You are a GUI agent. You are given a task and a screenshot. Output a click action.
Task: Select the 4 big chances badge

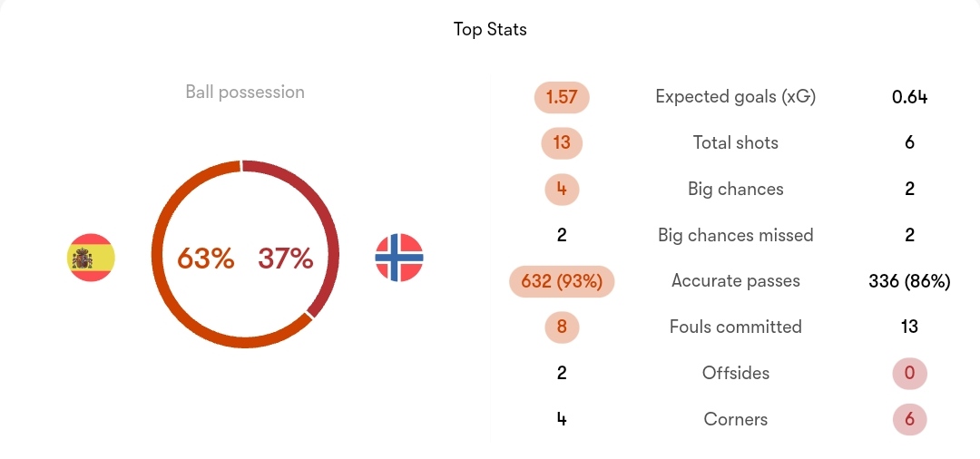(x=562, y=190)
